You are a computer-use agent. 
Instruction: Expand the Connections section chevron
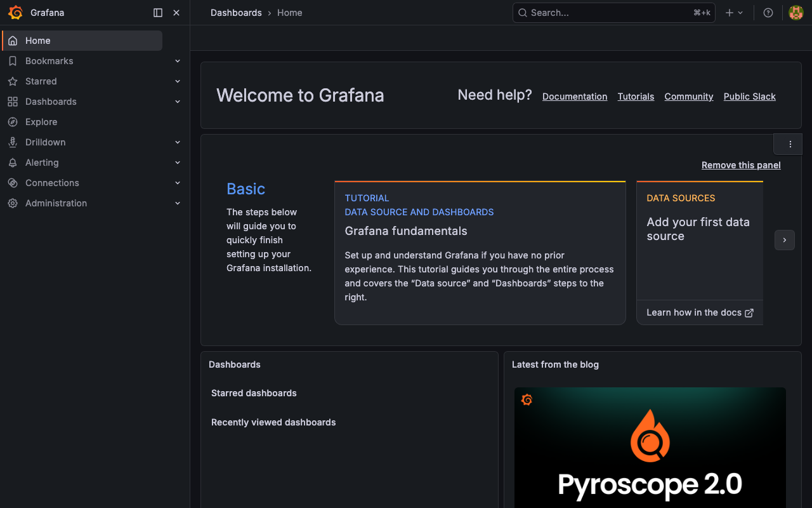click(x=178, y=183)
